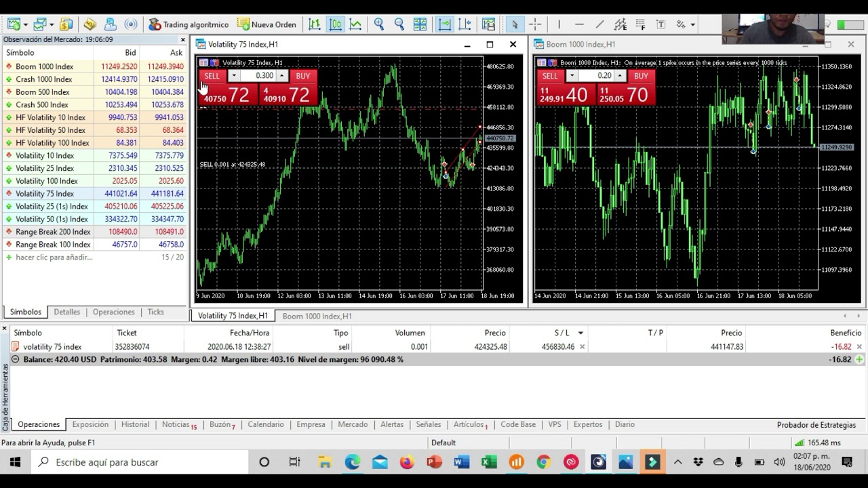868x488 pixels.
Task: Select the Fibonacci retracement tool
Action: [640, 24]
